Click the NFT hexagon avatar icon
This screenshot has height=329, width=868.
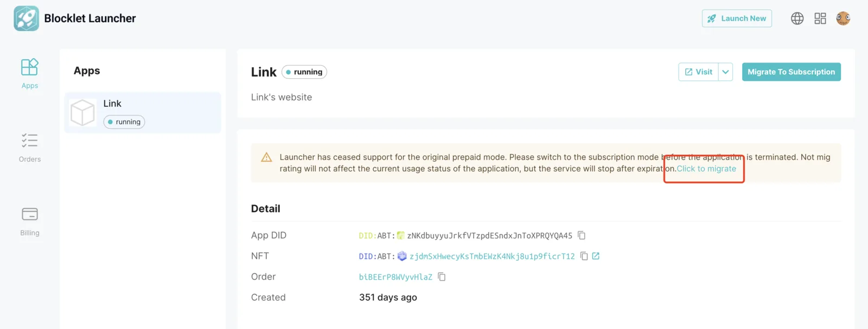click(402, 256)
